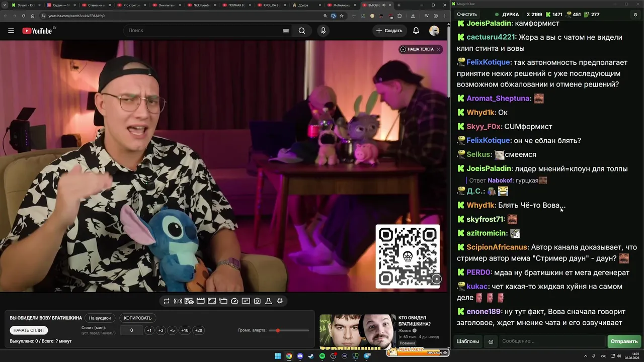Send the message with 'Отправить' button

[624, 341]
